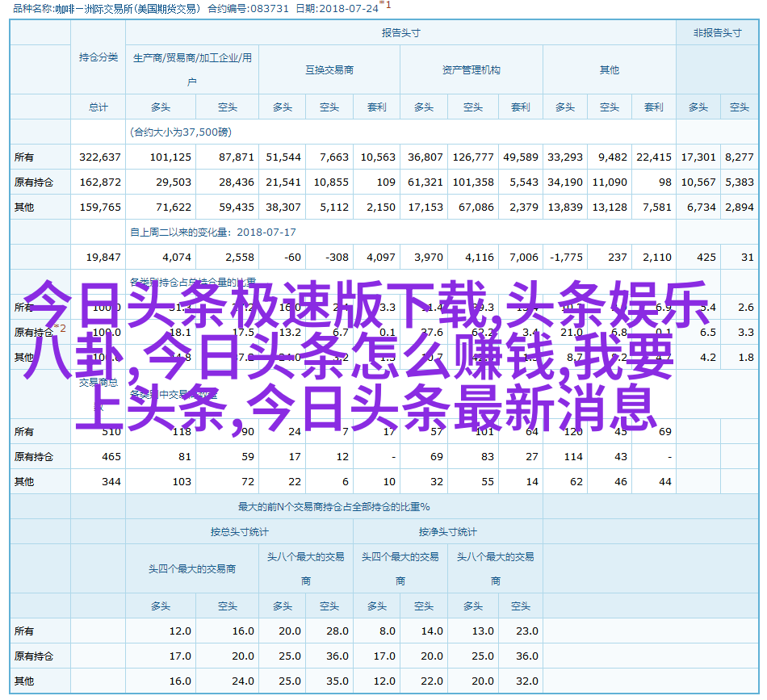Click the title line with 合约编号:083731
The width and height of the screenshot is (767, 700).
point(202,8)
